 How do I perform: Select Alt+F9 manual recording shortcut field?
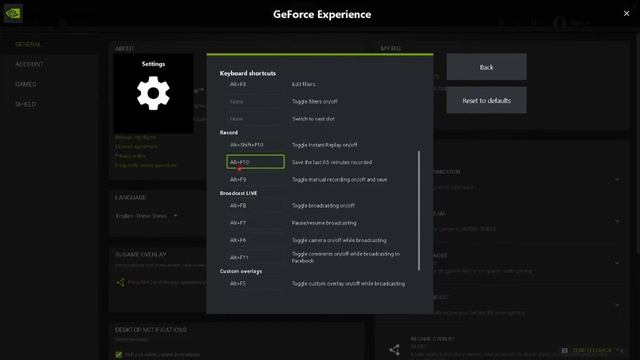pos(255,180)
